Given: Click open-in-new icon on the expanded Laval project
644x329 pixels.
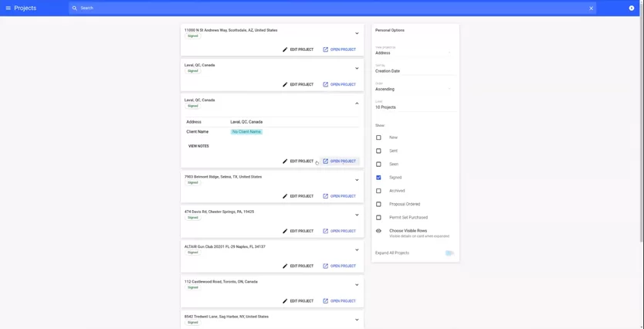Looking at the screenshot, I should (x=325, y=161).
